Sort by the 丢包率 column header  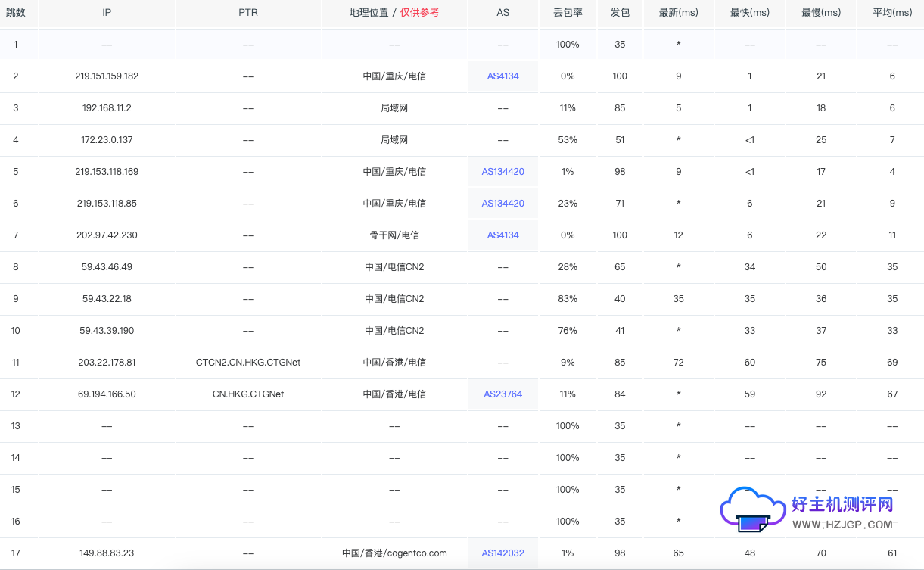pyautogui.click(x=568, y=13)
